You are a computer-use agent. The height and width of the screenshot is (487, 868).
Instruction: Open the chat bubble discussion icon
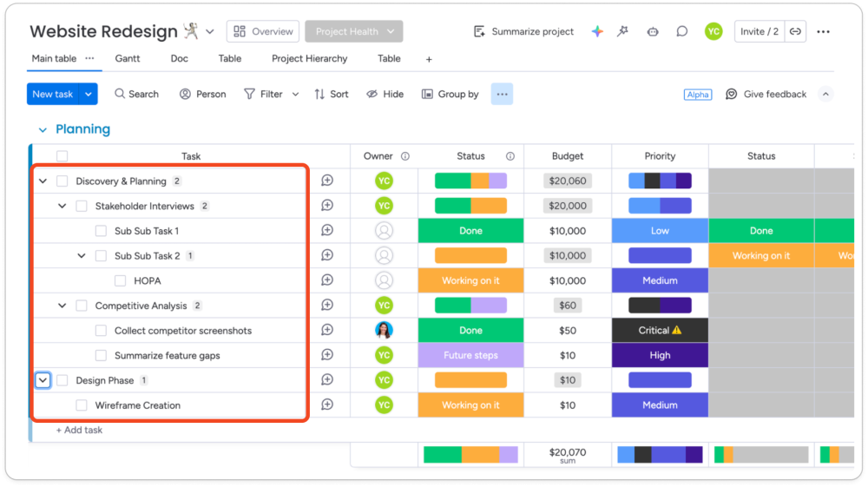coord(682,31)
